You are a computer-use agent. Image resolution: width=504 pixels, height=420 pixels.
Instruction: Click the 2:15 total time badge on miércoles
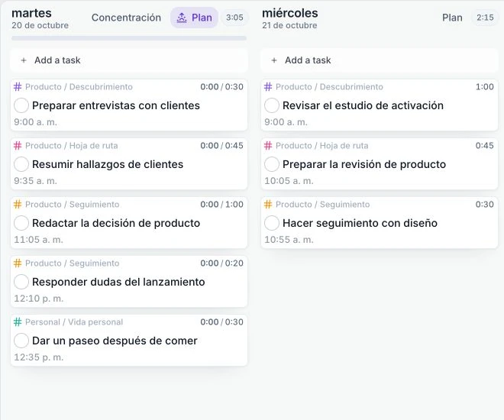(x=485, y=18)
